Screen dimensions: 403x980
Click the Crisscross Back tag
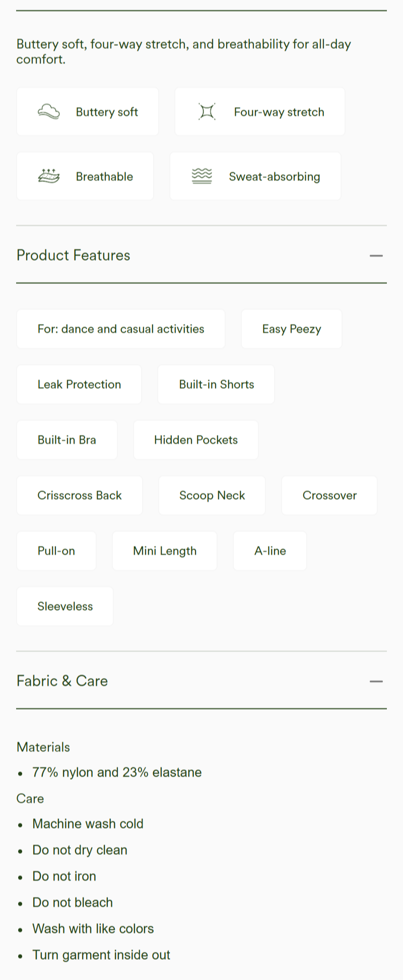[x=80, y=495]
